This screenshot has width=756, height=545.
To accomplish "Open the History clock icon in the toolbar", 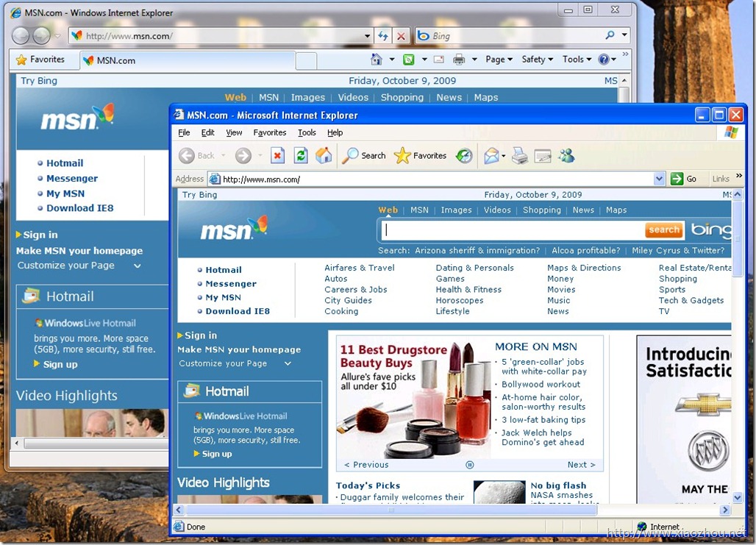I will coord(464,156).
